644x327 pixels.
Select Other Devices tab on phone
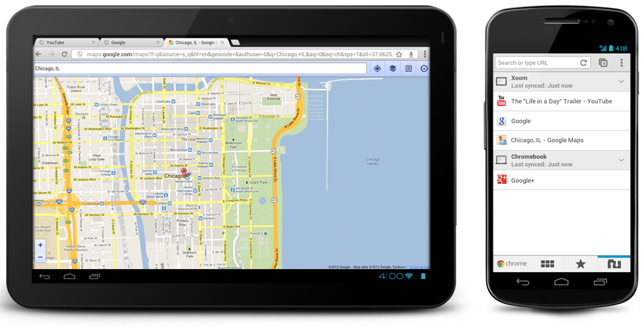[614, 264]
